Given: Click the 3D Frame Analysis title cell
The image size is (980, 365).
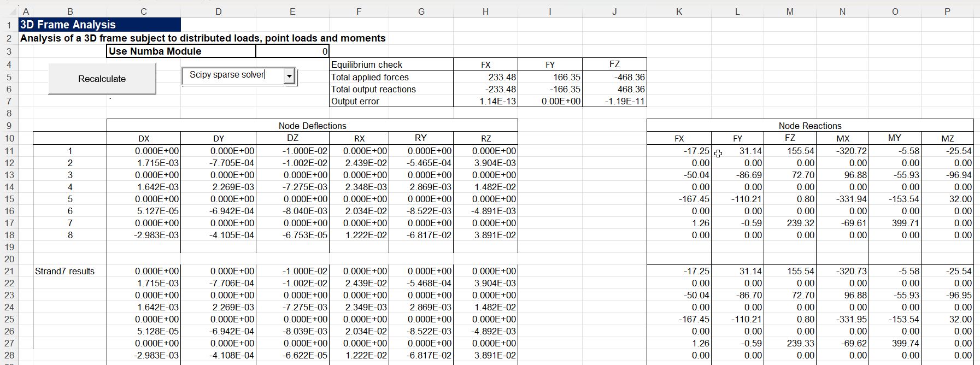Looking at the screenshot, I should pos(99,25).
